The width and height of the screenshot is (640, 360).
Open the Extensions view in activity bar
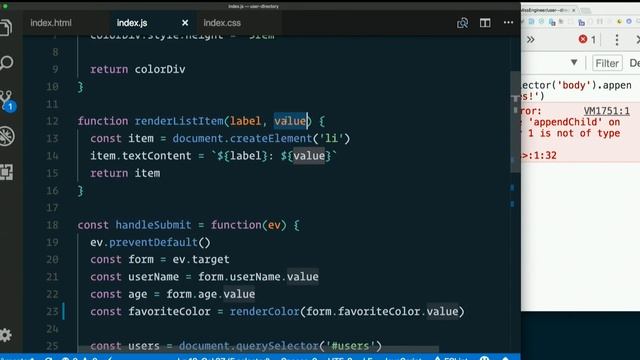point(6,172)
